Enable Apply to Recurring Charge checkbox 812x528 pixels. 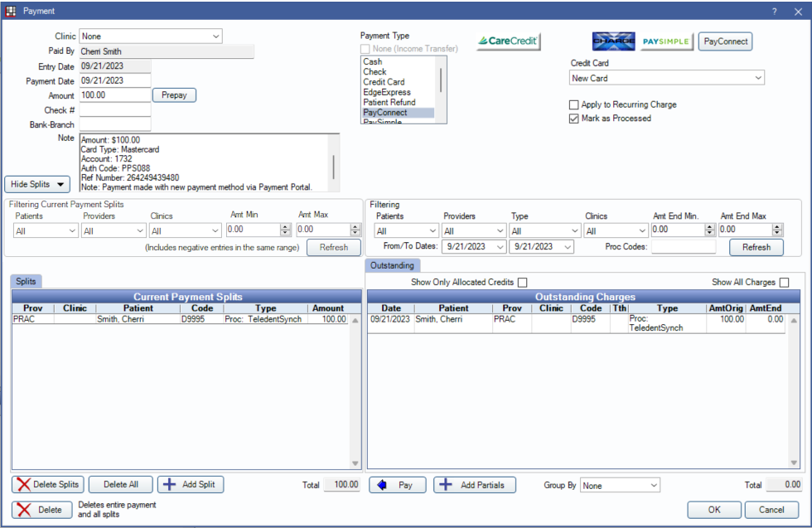[x=574, y=105]
